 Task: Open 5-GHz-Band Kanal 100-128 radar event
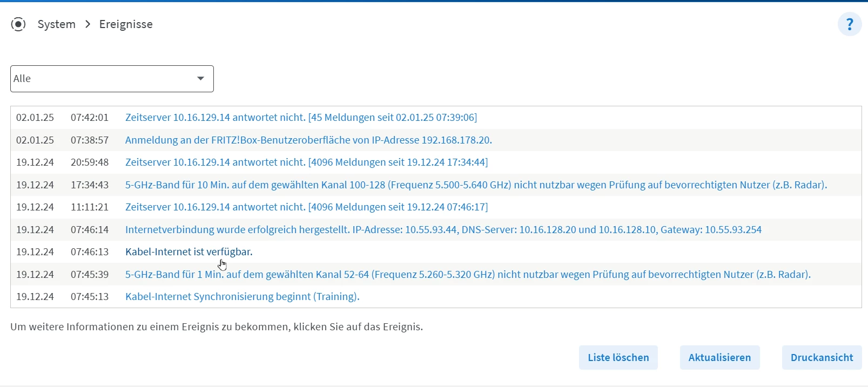[x=476, y=185]
